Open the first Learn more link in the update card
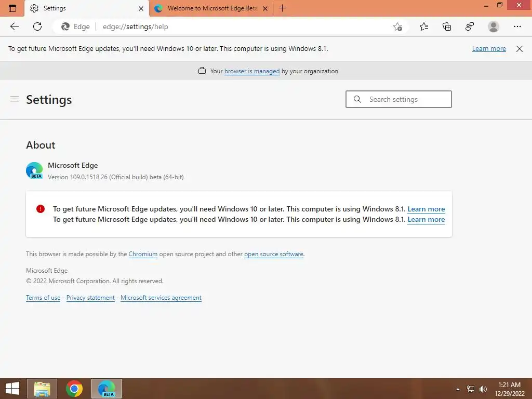Viewport: 532px width, 399px height. (x=426, y=209)
